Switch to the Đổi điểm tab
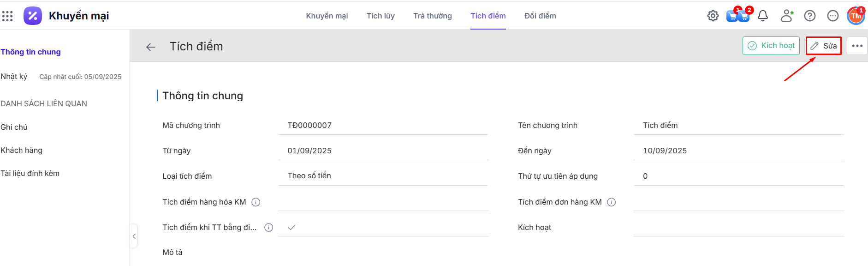This screenshot has width=868, height=266. point(540,16)
